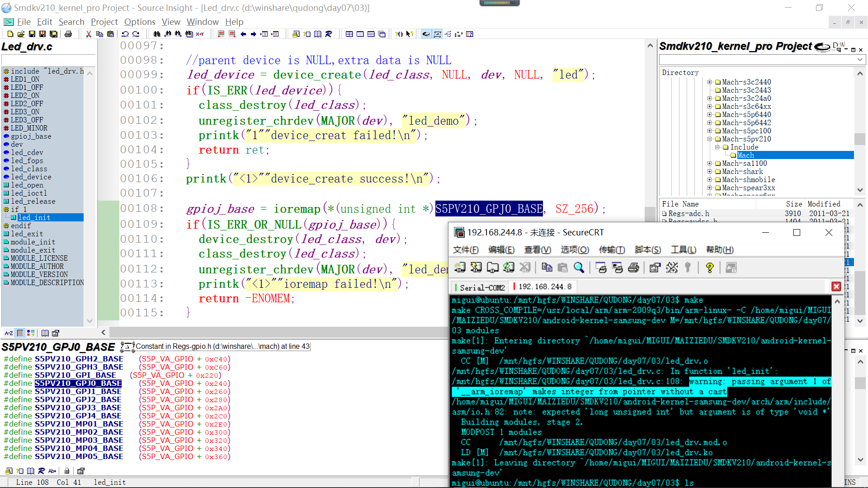This screenshot has width=868, height=488.
Task: Click the Quick Connect lightning icon in SecureCRT
Action: click(x=476, y=267)
